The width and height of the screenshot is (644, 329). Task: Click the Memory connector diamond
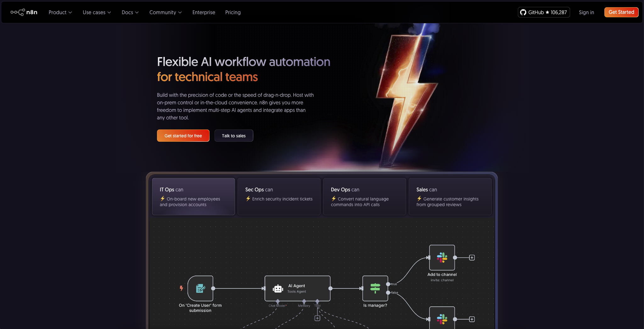(304, 301)
